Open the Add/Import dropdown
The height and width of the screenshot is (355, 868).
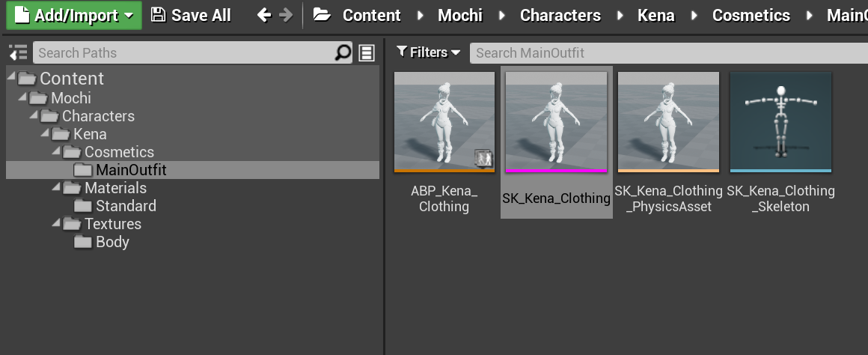[73, 15]
